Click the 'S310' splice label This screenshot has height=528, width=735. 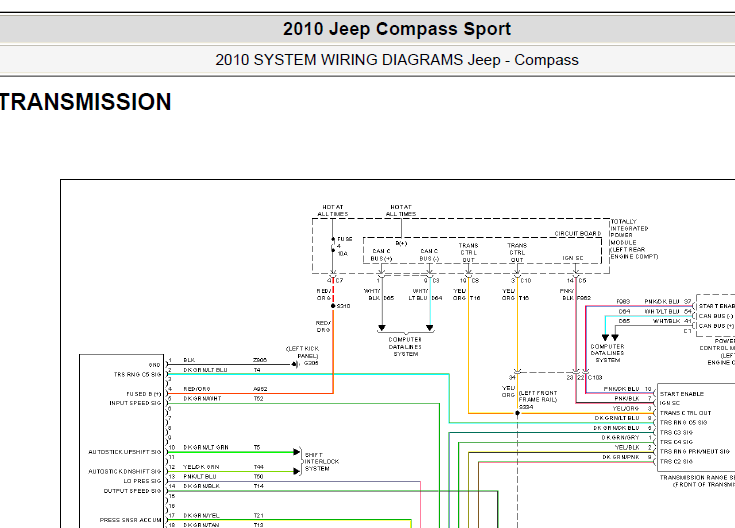click(x=344, y=306)
